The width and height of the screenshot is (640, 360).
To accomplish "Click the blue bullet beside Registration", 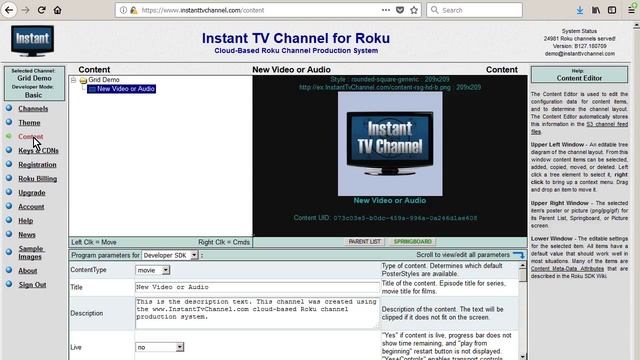I will [x=9, y=164].
